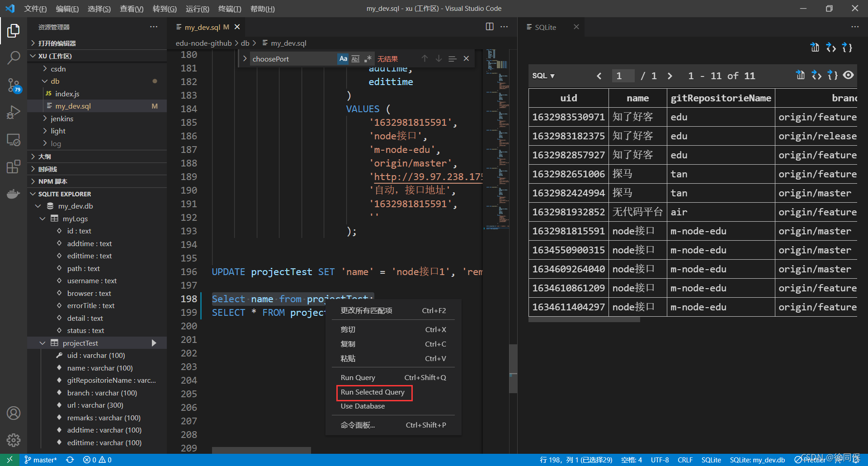The image size is (868, 466).
Task: Click the find input containing choosePort
Action: click(x=293, y=59)
